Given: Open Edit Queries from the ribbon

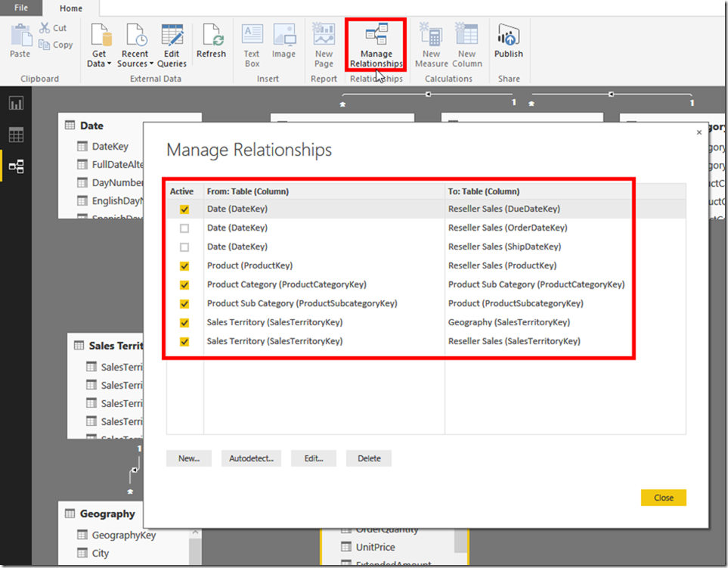Looking at the screenshot, I should [172, 45].
